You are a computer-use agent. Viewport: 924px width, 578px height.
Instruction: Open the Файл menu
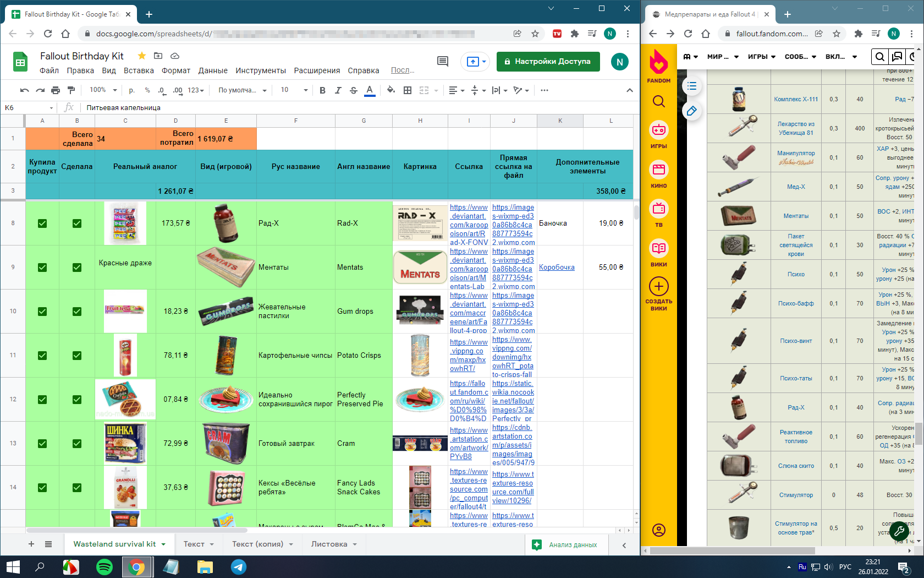(x=49, y=70)
